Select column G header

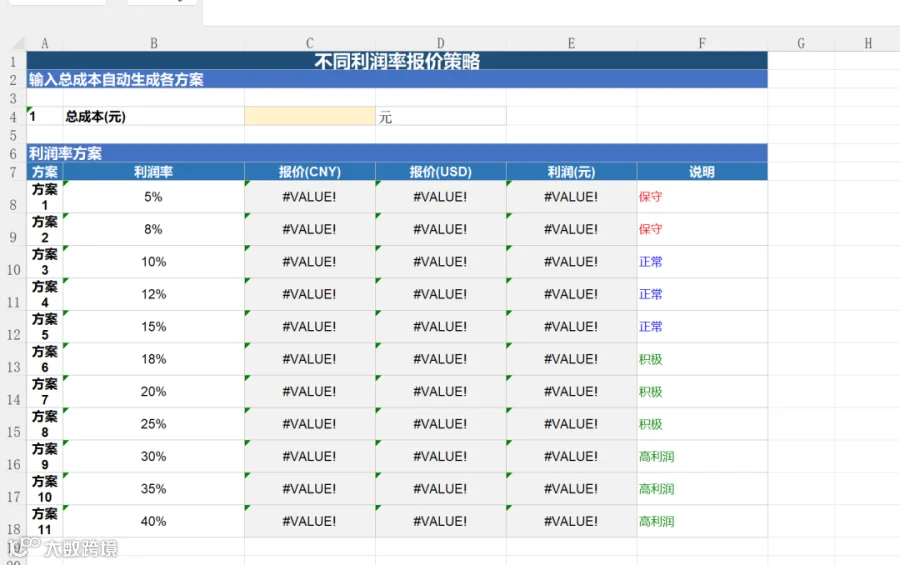[801, 43]
